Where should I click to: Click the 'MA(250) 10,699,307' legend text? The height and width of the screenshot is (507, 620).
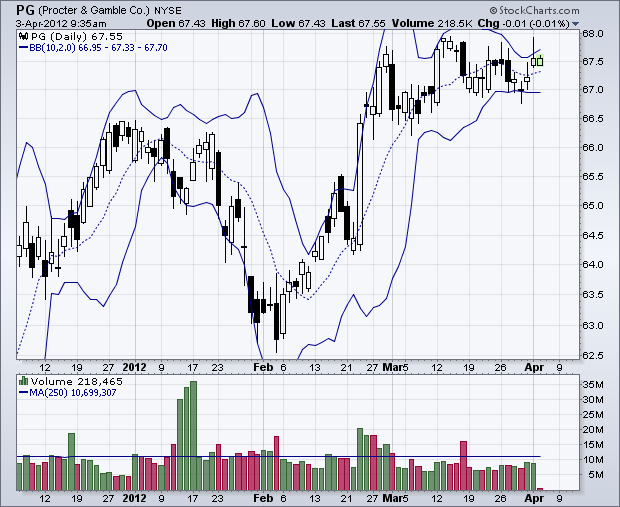[73, 393]
